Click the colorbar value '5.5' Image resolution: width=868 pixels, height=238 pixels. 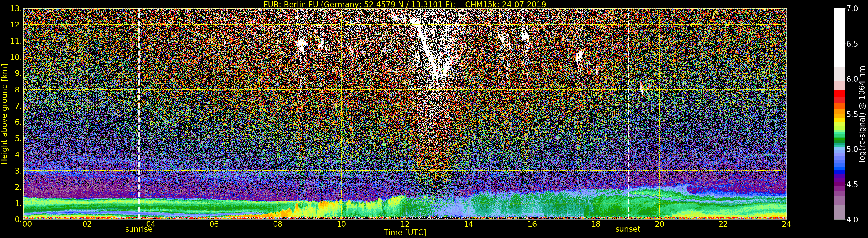[852, 114]
